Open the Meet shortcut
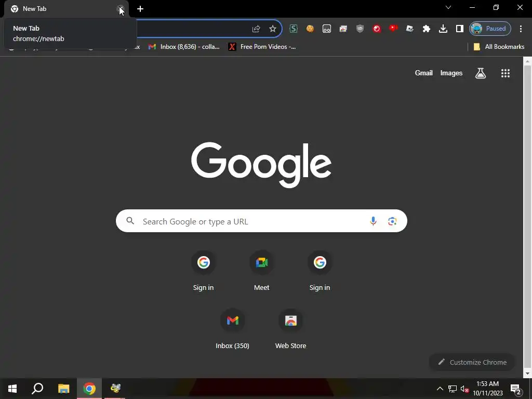This screenshot has height=399, width=532. pos(262,271)
